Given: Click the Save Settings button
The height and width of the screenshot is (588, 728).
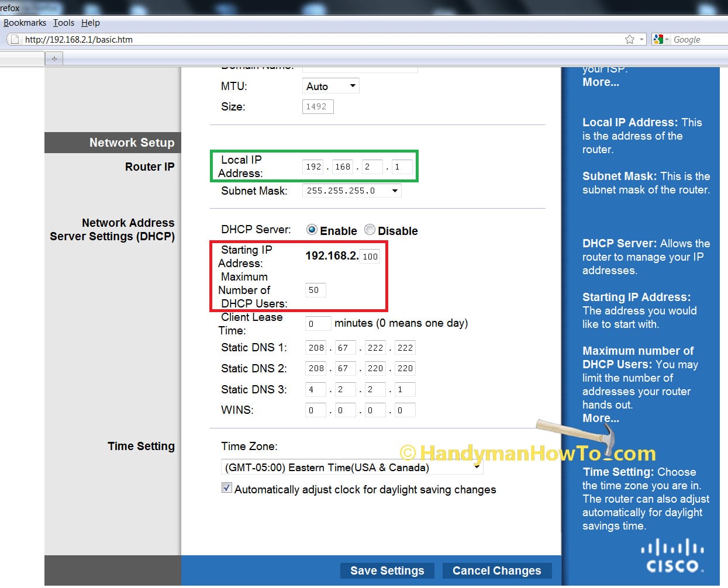Looking at the screenshot, I should pyautogui.click(x=387, y=570).
